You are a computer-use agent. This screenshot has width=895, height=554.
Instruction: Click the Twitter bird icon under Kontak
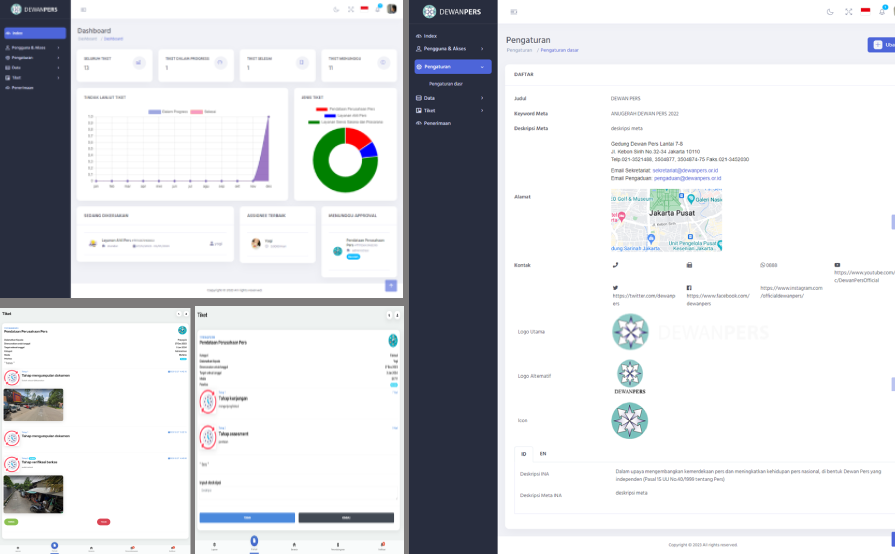615,288
